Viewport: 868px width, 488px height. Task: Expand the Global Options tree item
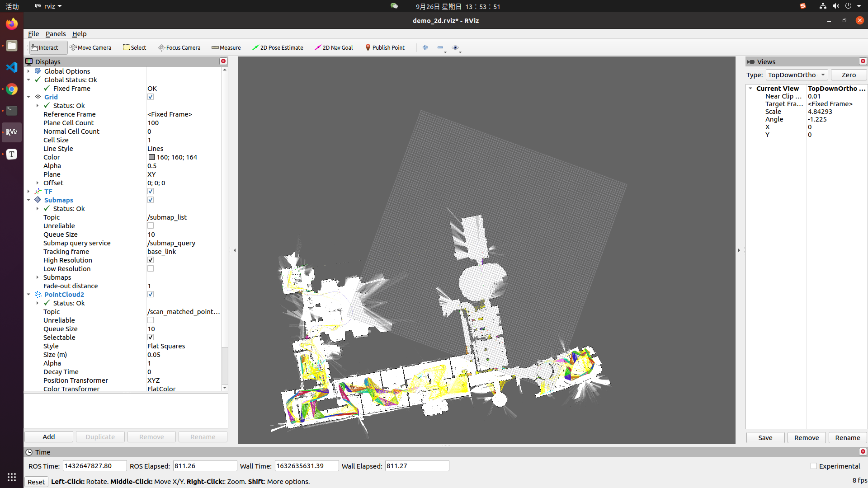coord(28,71)
